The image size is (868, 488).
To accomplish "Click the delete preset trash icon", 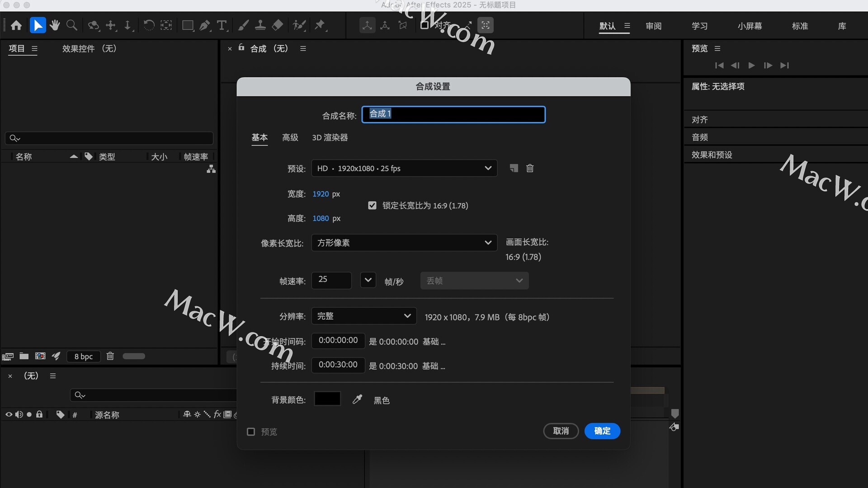I will tap(530, 168).
